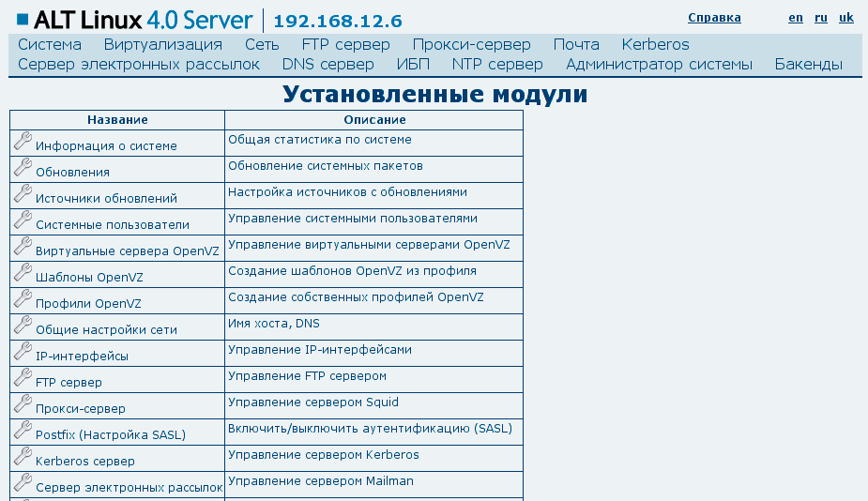
Task: Open the NTP сервер menu
Action: (x=497, y=64)
